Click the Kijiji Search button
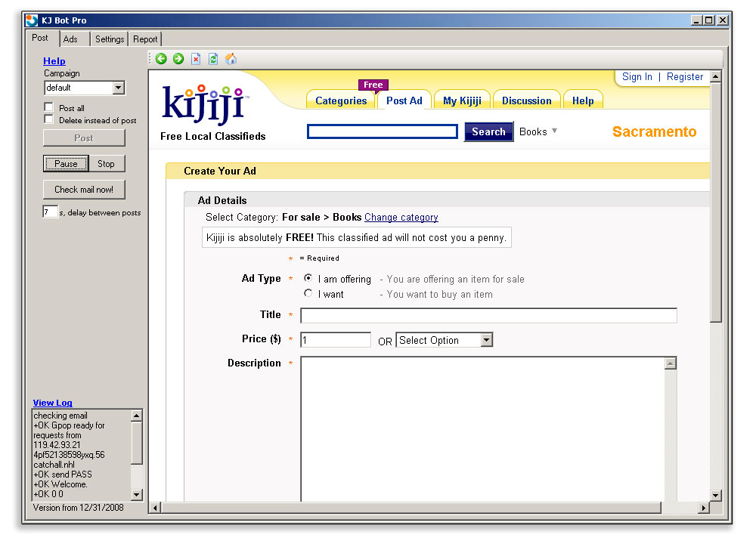This screenshot has width=756, height=544. (488, 131)
